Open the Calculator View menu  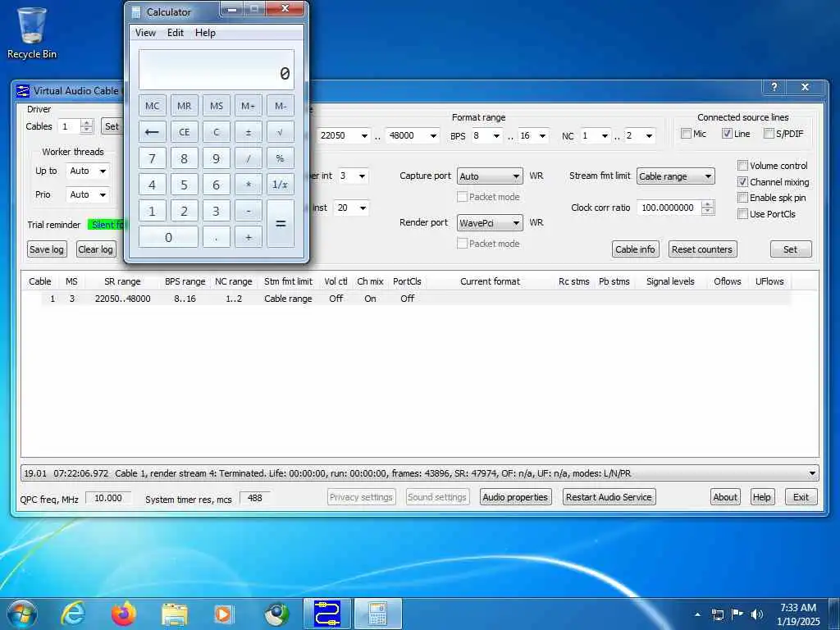(145, 33)
